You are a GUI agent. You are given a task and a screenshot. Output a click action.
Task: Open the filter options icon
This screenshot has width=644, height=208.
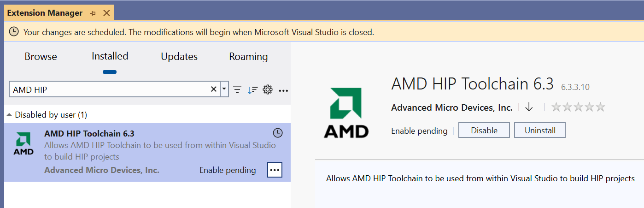coord(237,89)
